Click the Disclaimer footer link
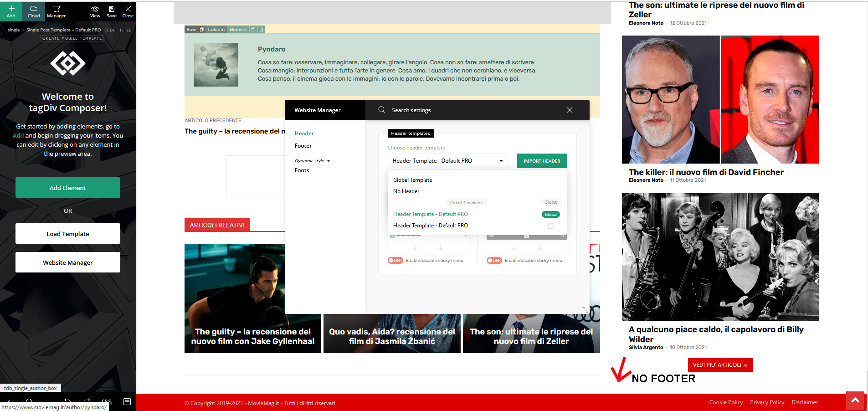Viewport: 868px width, 411px height. (805, 402)
